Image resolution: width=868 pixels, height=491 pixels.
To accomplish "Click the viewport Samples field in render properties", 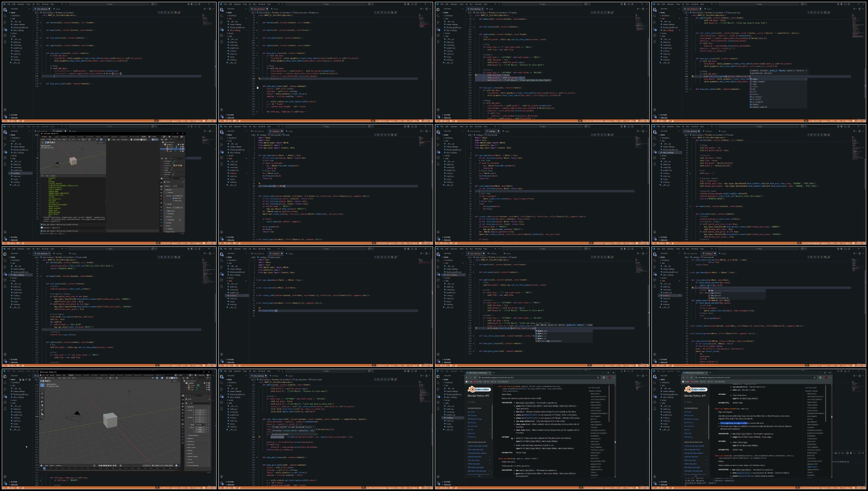I will click(178, 196).
